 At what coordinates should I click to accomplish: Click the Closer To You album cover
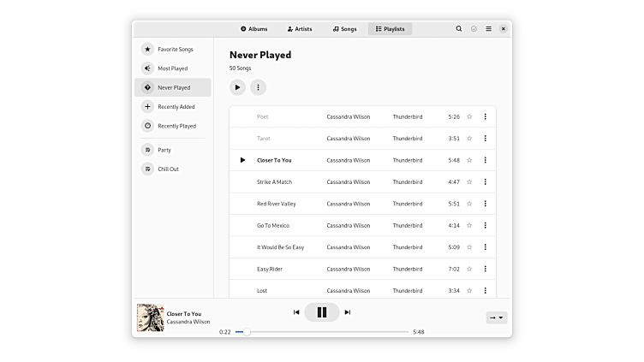coord(150,317)
